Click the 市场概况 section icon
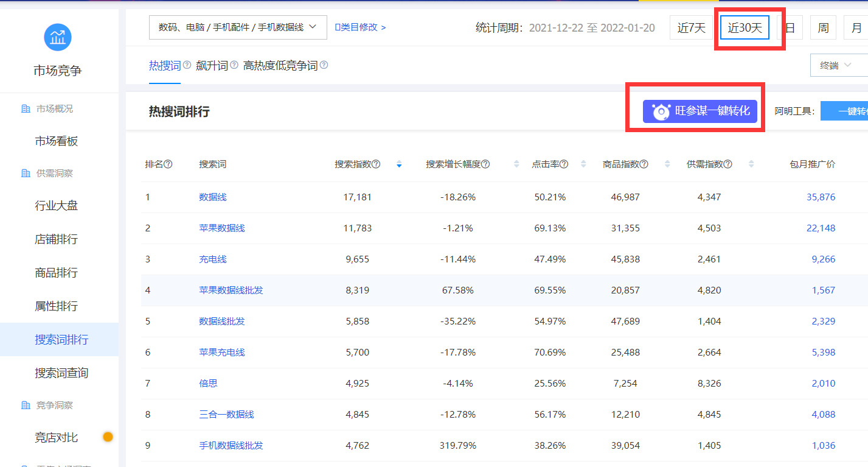The height and width of the screenshot is (467, 868). point(26,109)
